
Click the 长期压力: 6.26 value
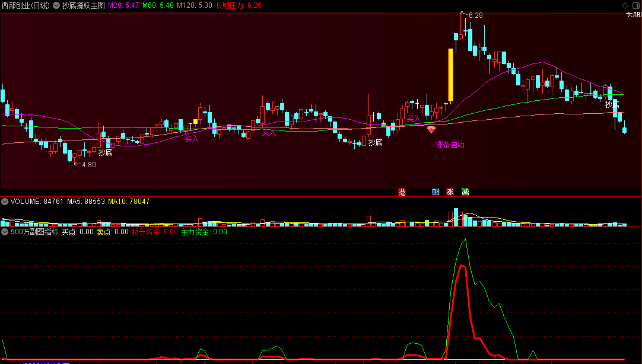[239, 5]
